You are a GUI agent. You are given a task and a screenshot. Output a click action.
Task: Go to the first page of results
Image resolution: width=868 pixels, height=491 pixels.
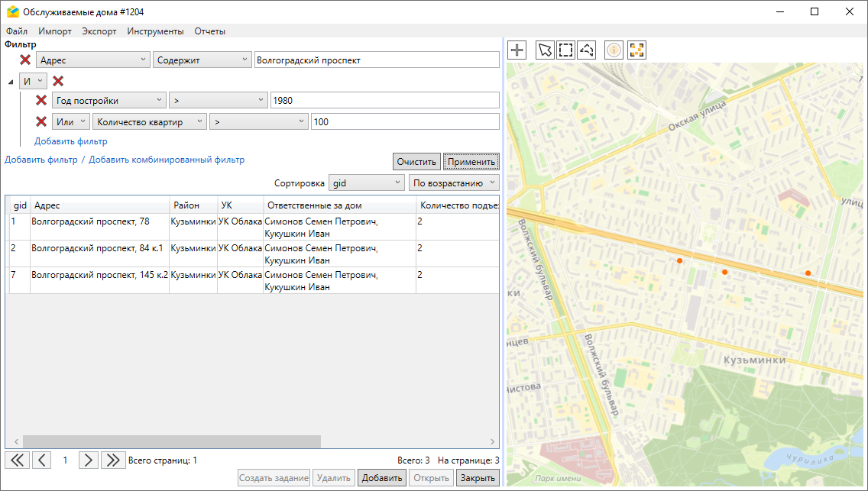[x=17, y=460]
